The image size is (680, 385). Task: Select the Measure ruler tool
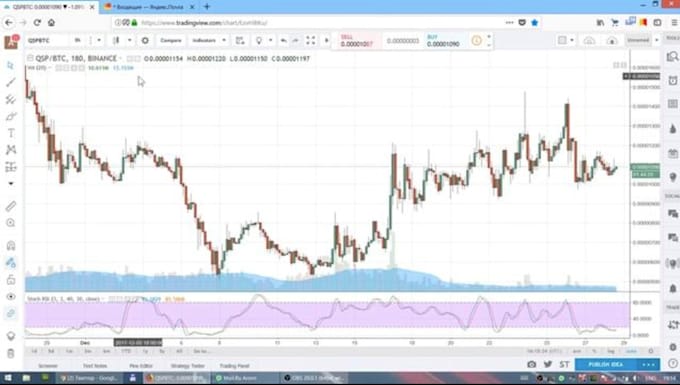coord(11,206)
